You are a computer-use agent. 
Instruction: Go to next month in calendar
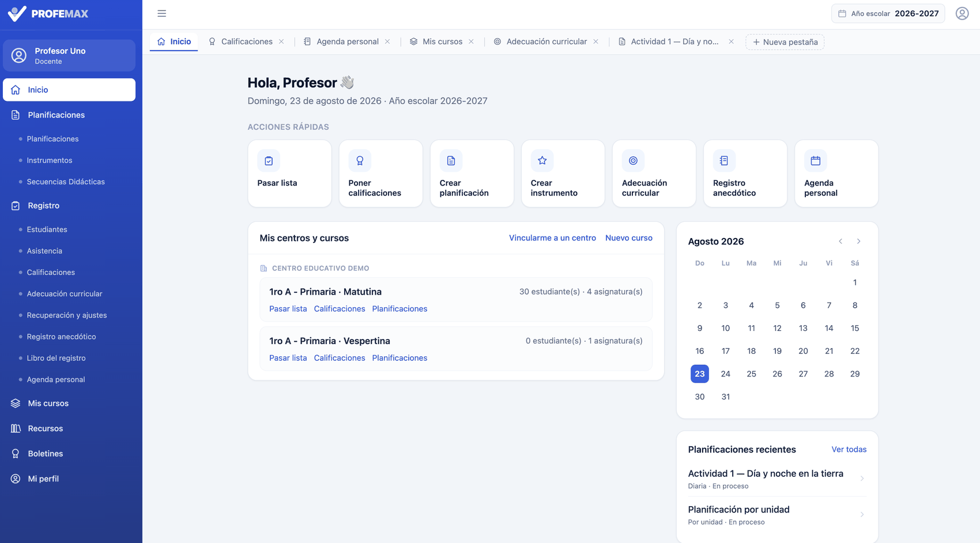858,242
